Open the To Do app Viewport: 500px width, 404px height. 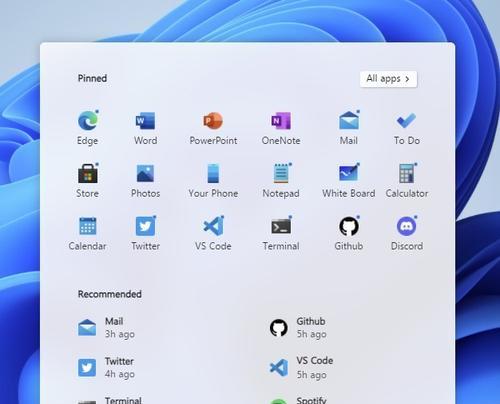click(407, 128)
